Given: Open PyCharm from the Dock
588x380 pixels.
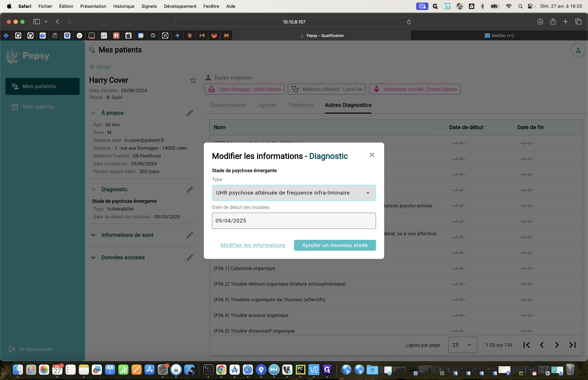Looking at the screenshot, I should 300,370.
